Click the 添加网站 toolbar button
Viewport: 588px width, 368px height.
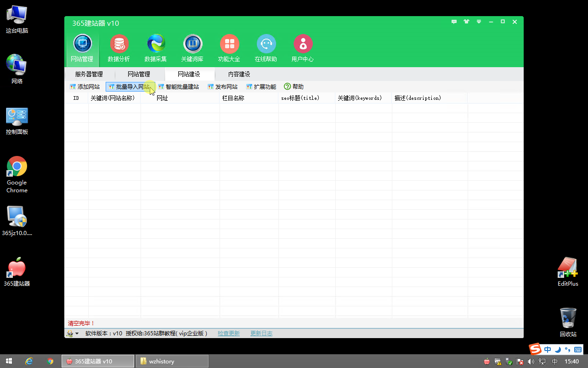[x=85, y=86]
